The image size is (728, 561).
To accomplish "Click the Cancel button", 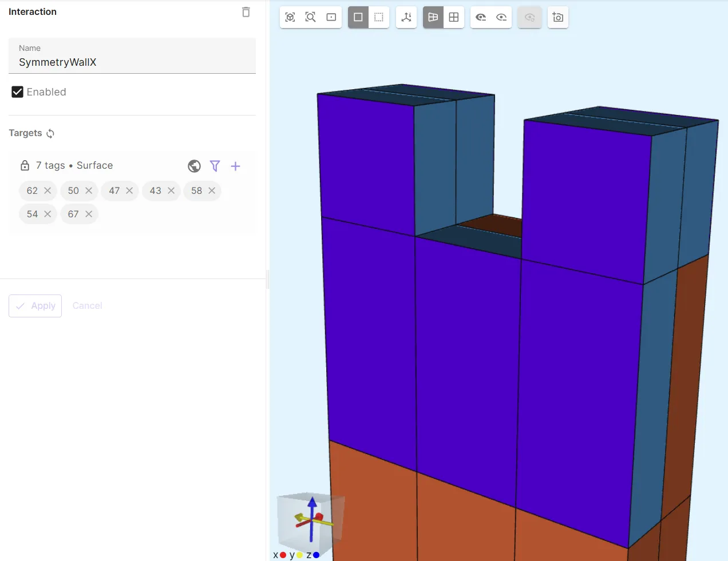I will (87, 306).
